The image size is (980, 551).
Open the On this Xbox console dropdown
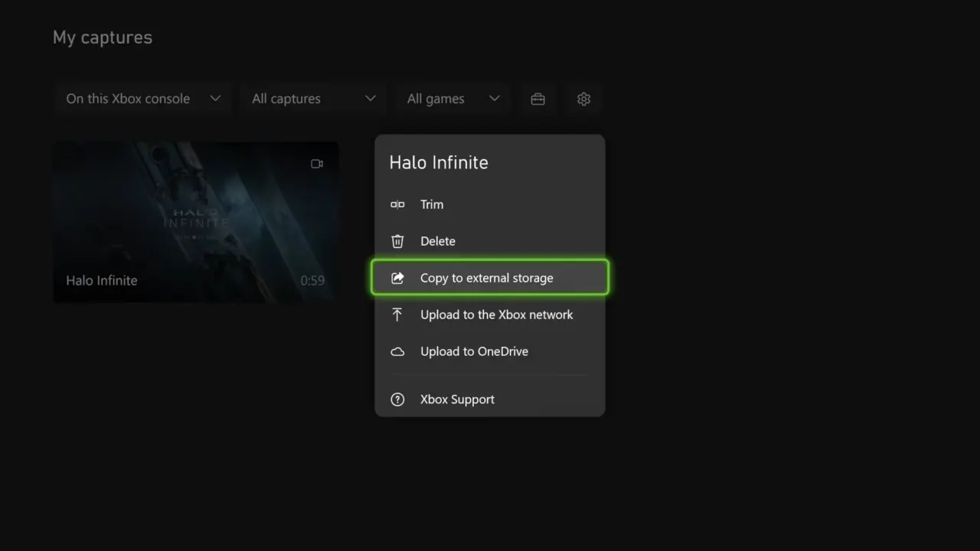(x=142, y=99)
